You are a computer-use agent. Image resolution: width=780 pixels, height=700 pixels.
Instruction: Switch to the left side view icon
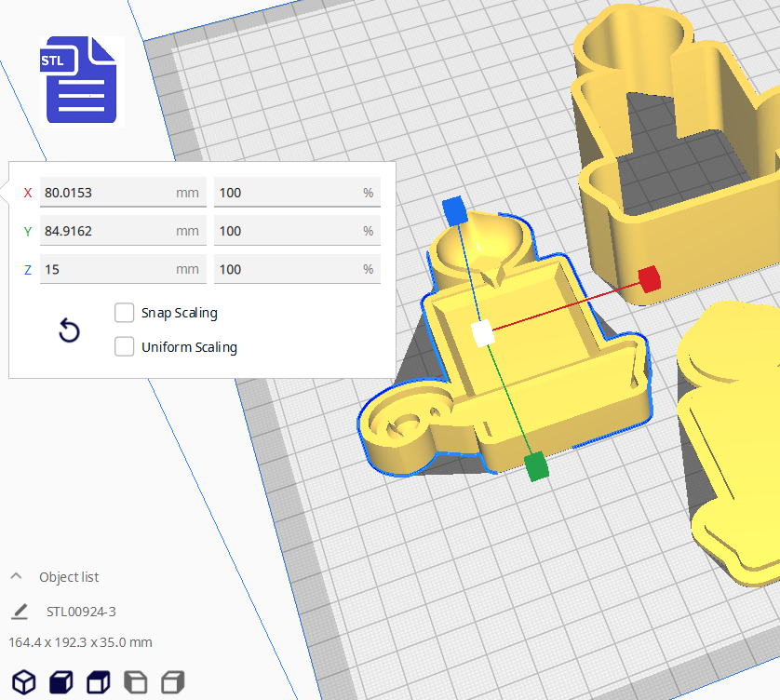pos(136,682)
